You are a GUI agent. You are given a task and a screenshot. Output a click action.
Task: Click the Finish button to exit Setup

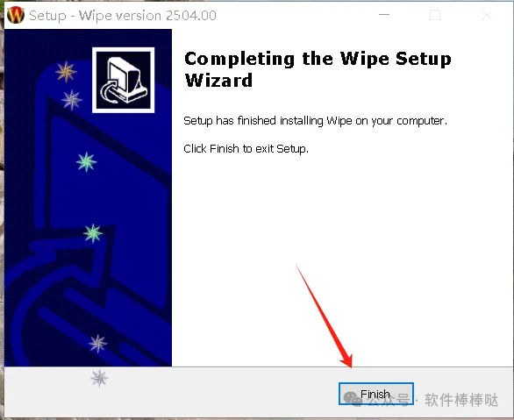pos(376,394)
